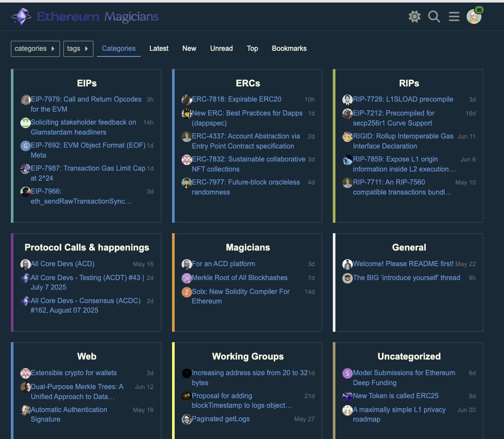The width and height of the screenshot is (504, 439).
Task: Click avatar beside RIGID Rollup topic
Action: 348,136
